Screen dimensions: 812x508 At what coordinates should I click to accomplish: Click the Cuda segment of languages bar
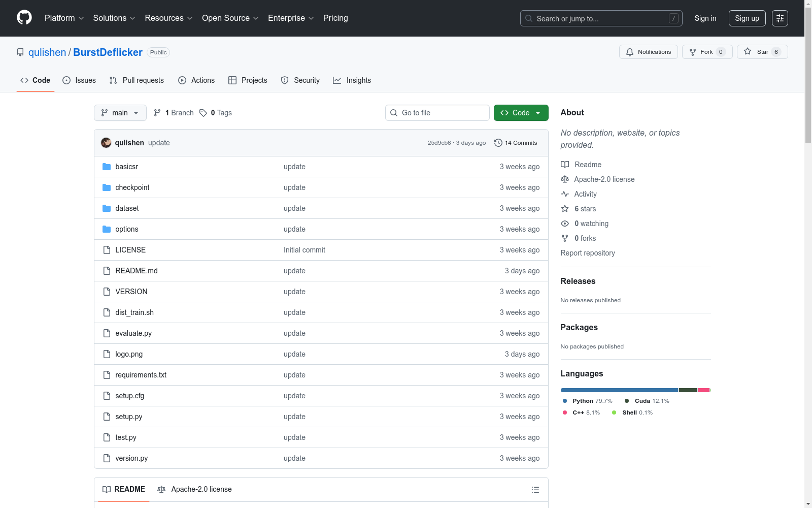688,390
